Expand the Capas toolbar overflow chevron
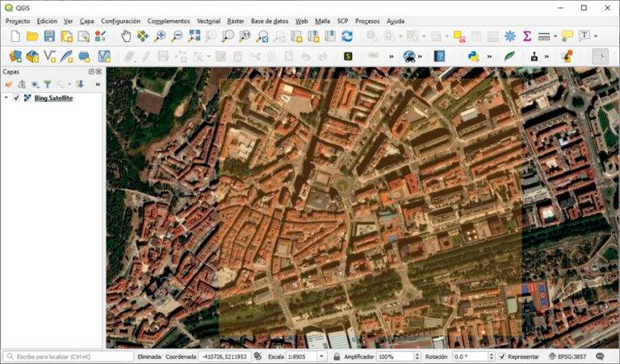Image resolution: width=620 pixels, height=364 pixels. click(x=98, y=84)
